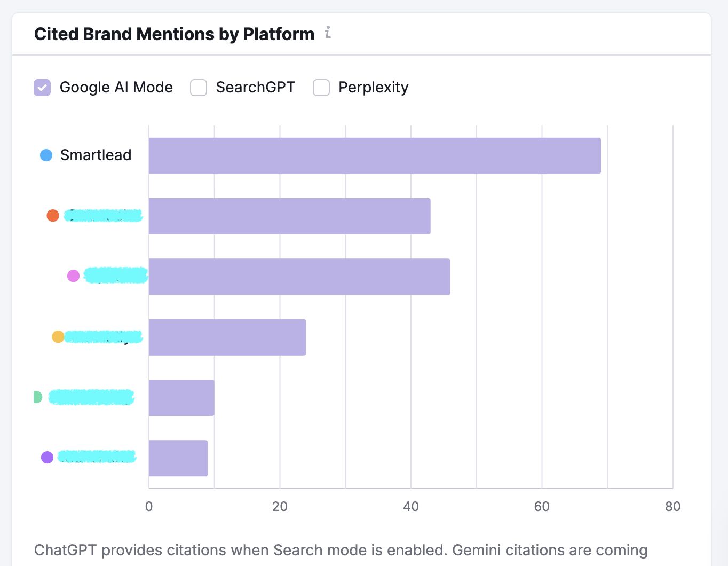Click the green brand legend dot

[x=37, y=397]
